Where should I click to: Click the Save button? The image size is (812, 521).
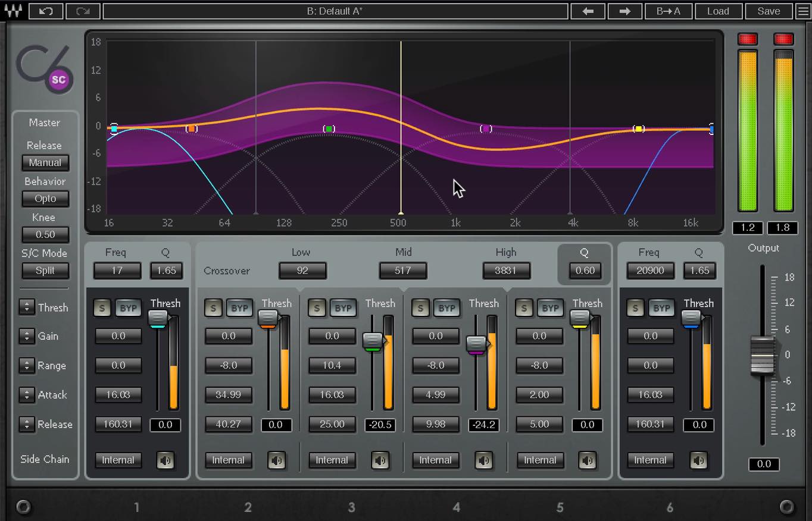pos(769,11)
